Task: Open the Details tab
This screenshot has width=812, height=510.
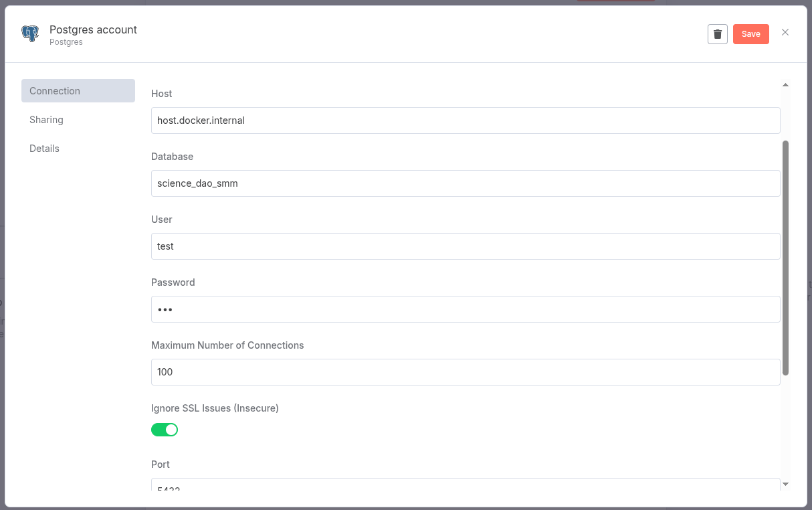Action: click(45, 149)
